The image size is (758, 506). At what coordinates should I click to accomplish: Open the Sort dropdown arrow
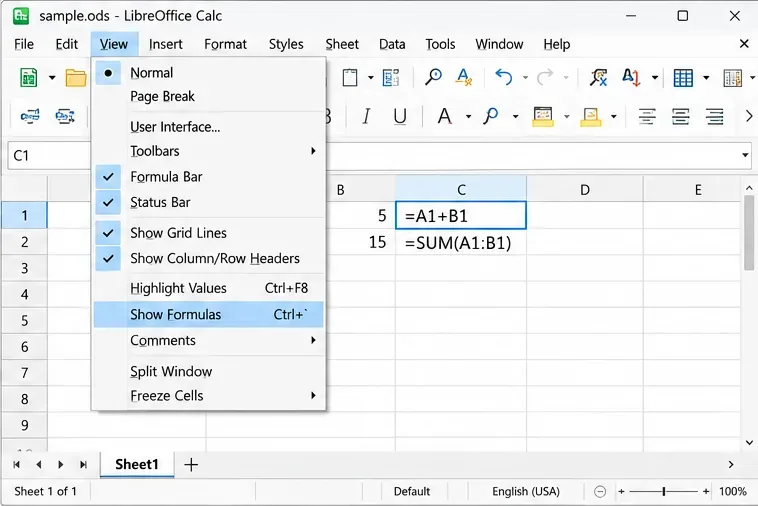point(655,78)
